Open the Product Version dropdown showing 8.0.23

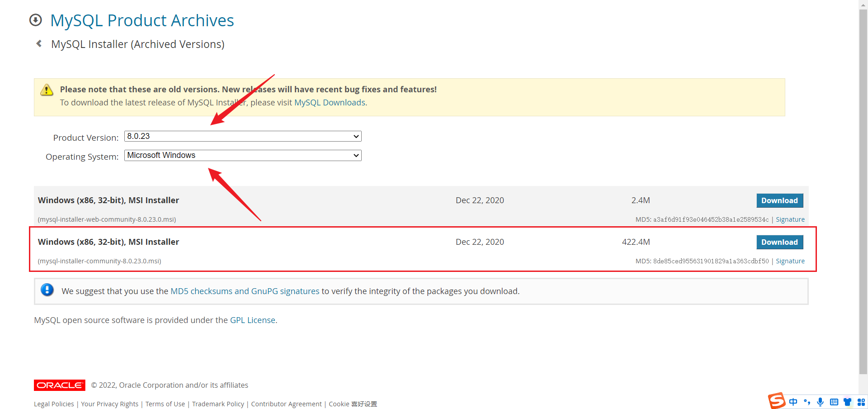click(243, 136)
